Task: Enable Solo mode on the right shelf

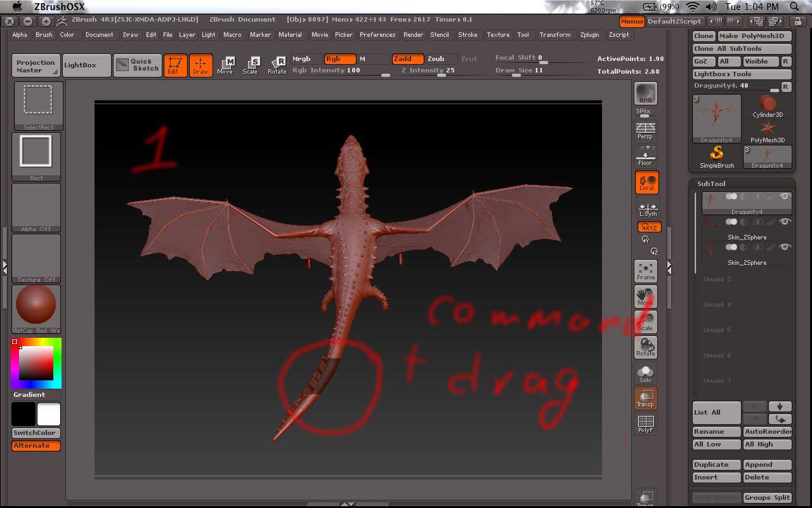Action: (645, 374)
